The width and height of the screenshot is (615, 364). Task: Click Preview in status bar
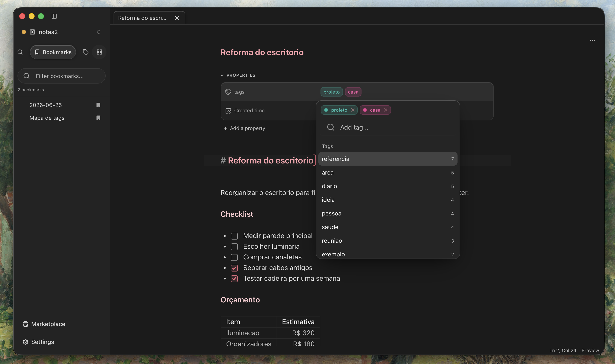pyautogui.click(x=590, y=350)
